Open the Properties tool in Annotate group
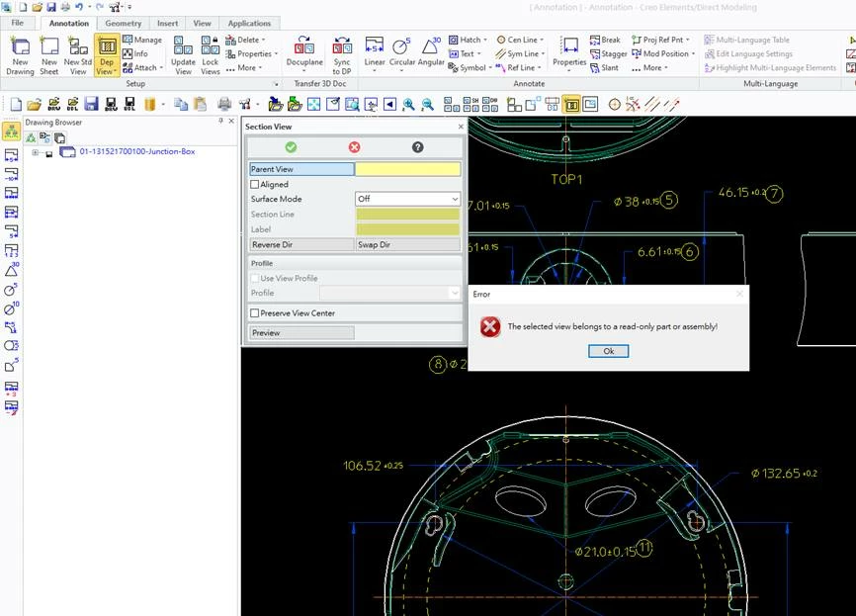 click(569, 53)
